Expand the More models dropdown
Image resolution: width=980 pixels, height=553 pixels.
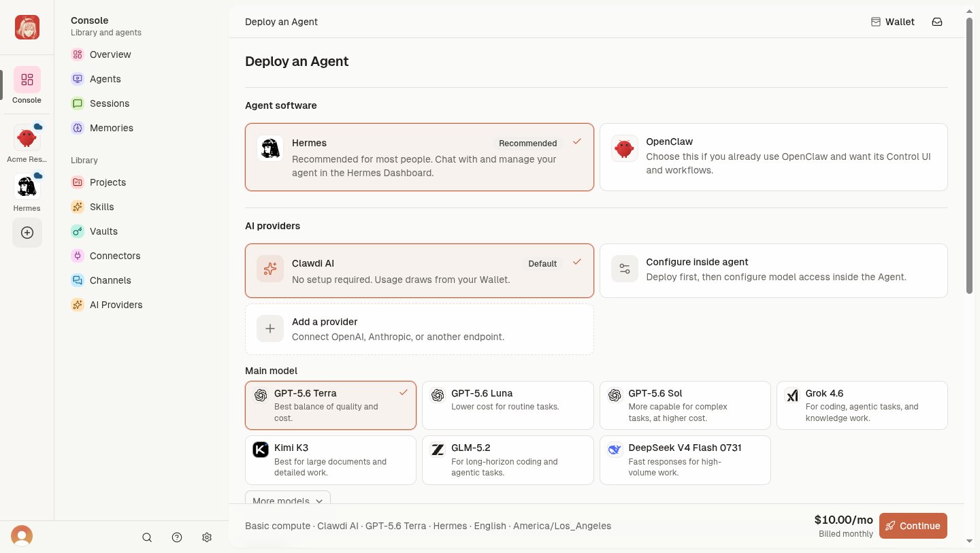(288, 497)
